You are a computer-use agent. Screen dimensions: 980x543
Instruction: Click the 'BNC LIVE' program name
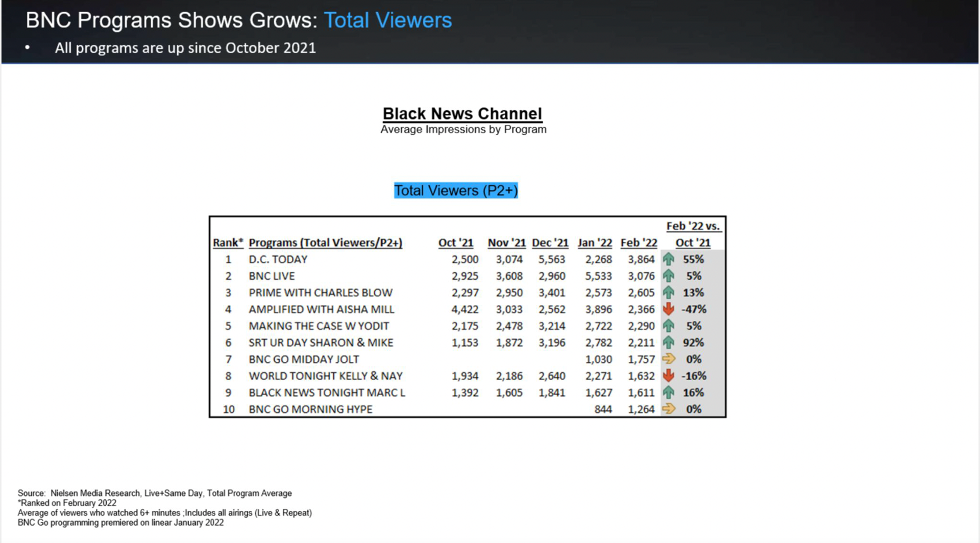(x=272, y=276)
